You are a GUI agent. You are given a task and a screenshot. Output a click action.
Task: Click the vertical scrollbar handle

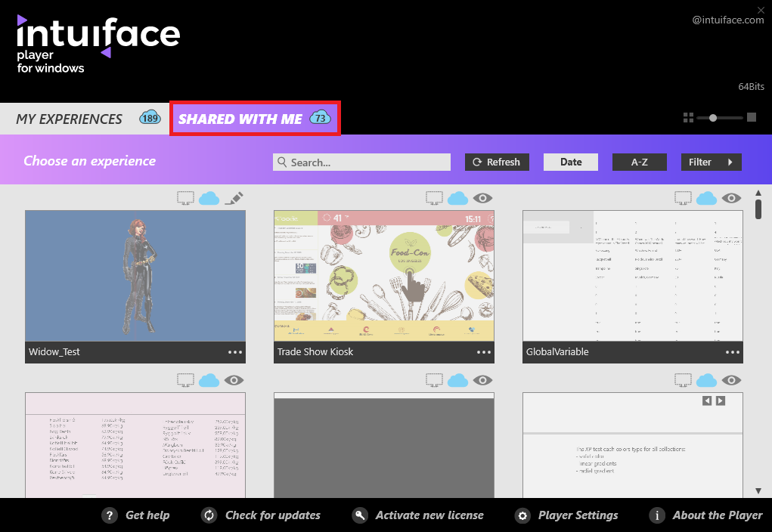click(x=758, y=209)
